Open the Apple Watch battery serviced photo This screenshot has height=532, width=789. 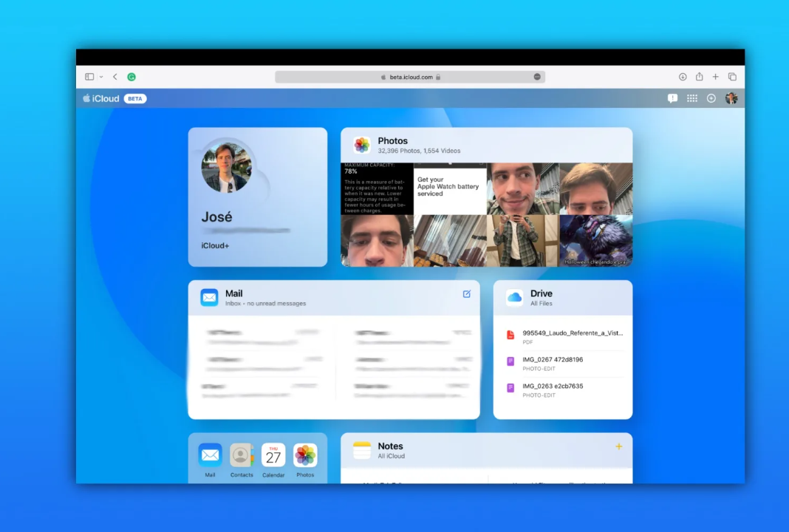point(450,188)
